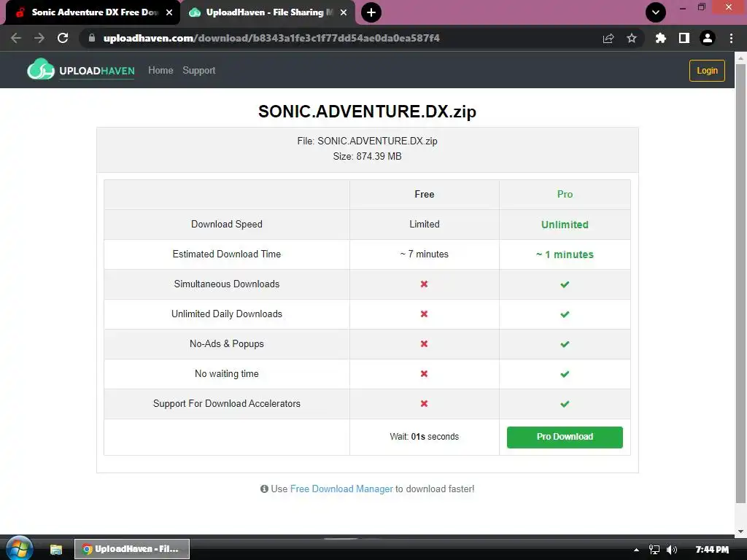747x560 pixels.
Task: Click the browser back arrow
Action: click(16, 38)
